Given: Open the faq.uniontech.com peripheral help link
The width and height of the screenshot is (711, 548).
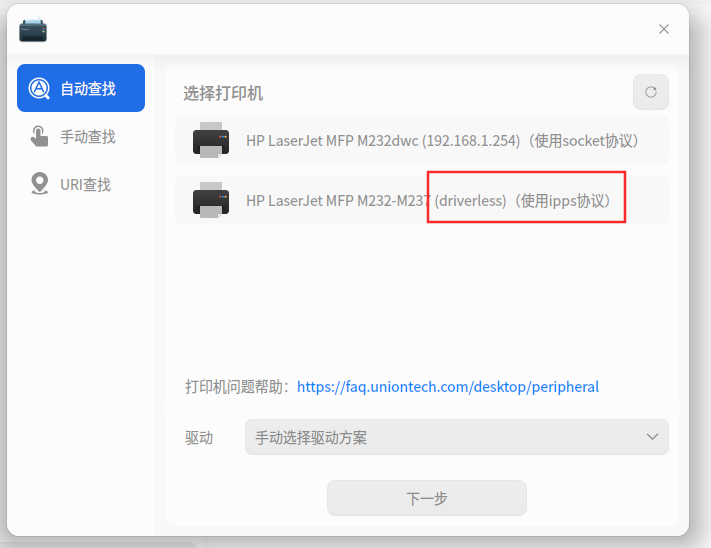Looking at the screenshot, I should 448,387.
